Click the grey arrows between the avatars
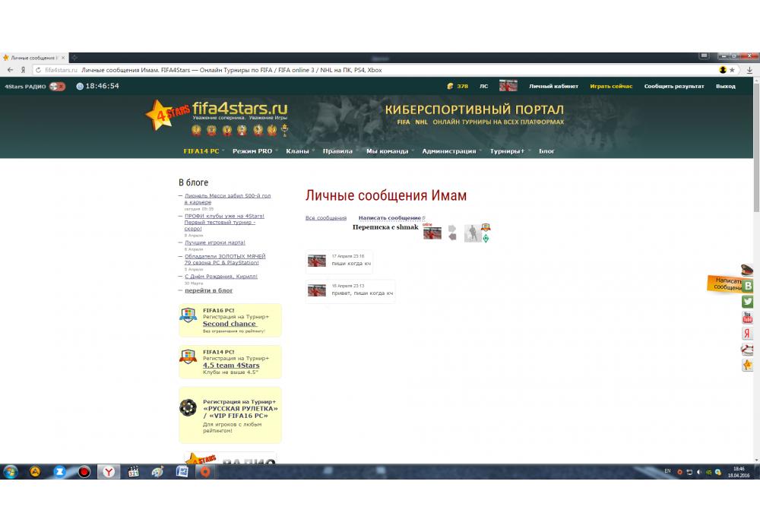The image size is (760, 532). [x=452, y=233]
